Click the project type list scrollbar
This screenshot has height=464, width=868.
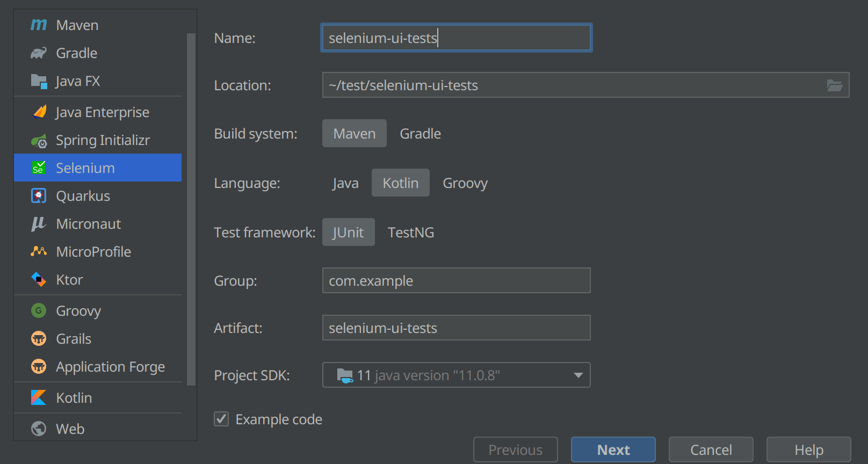pyautogui.click(x=191, y=209)
